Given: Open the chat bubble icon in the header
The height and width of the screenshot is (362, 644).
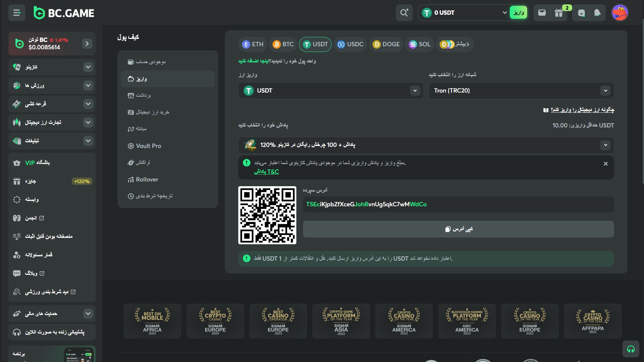Looking at the screenshot, I should (x=581, y=13).
